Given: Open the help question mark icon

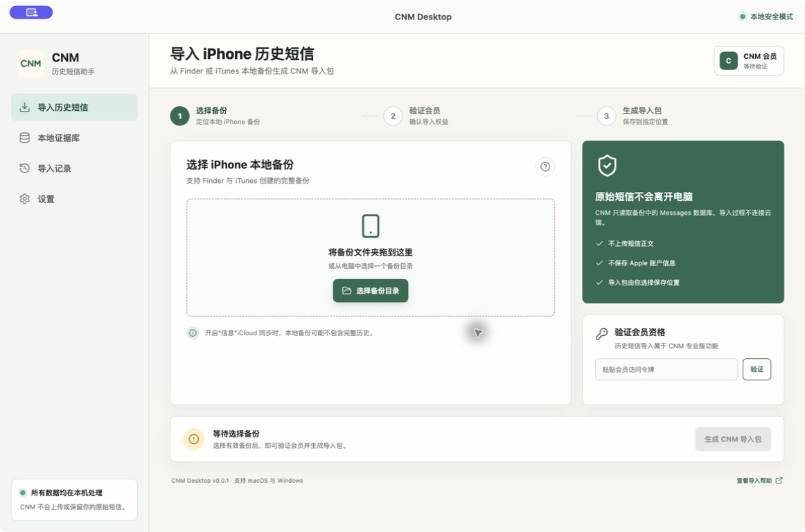Looking at the screenshot, I should click(545, 166).
